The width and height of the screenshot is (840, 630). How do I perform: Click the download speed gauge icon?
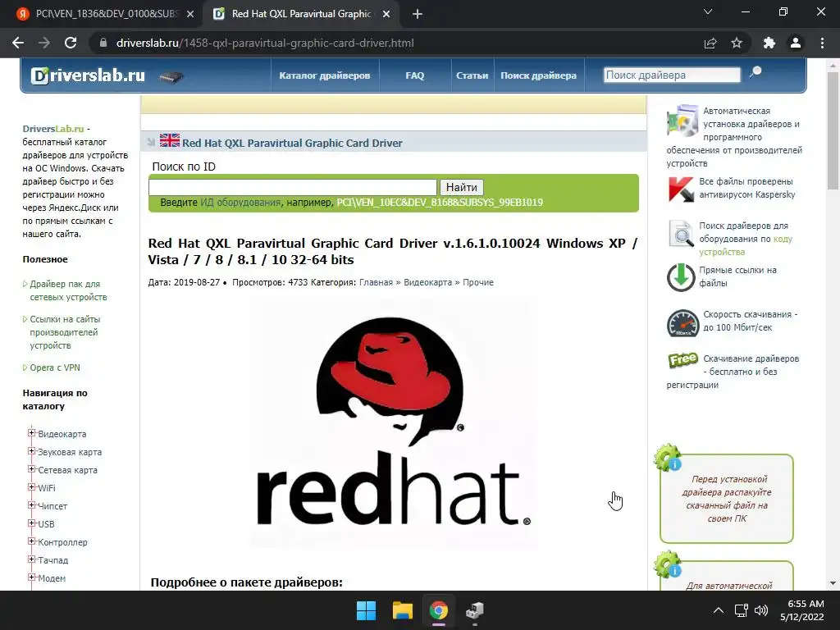(683, 323)
